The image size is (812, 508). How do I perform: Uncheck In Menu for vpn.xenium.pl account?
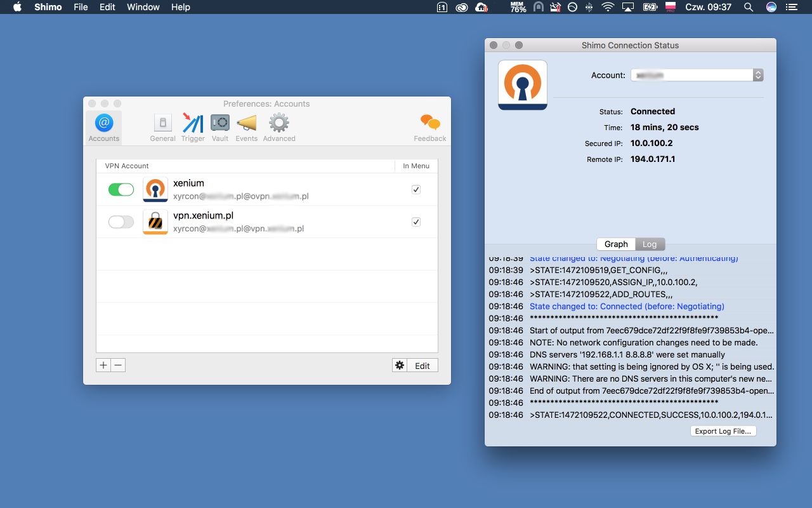(x=416, y=222)
